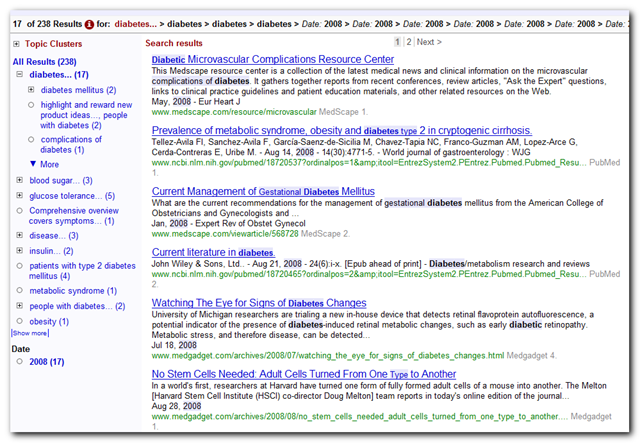The height and width of the screenshot is (443, 640).
Task: Click 'May, 2008 - Eur Heart J' text
Action: (196, 101)
